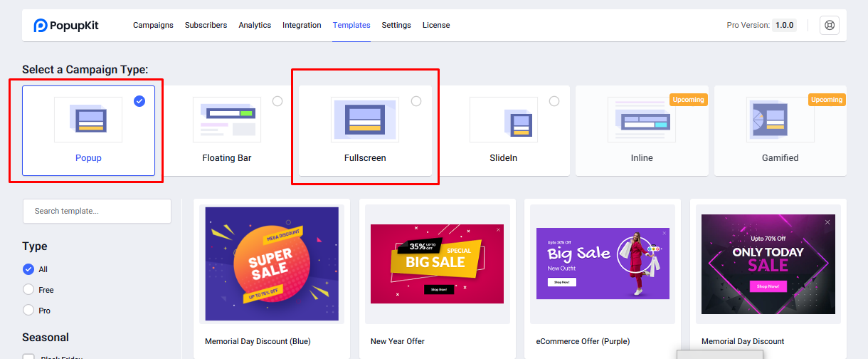Click the Gamified campaign type illustration
Screen dimensions: 868x359
tap(780, 120)
